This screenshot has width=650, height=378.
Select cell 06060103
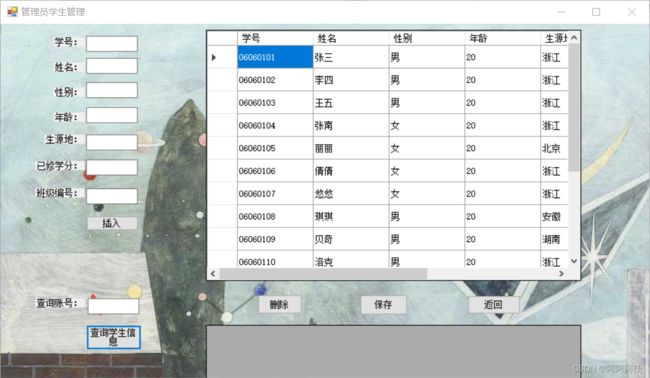point(275,102)
